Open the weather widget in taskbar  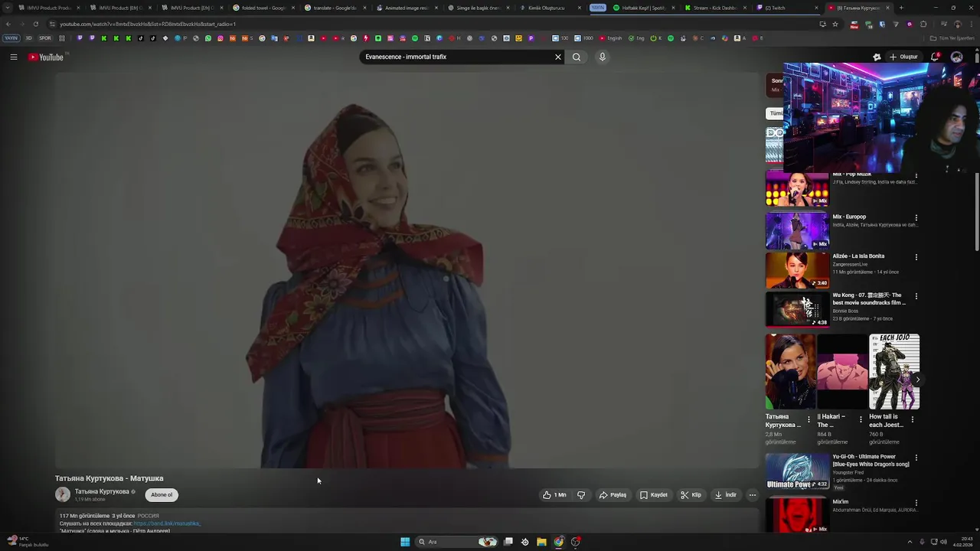27,542
